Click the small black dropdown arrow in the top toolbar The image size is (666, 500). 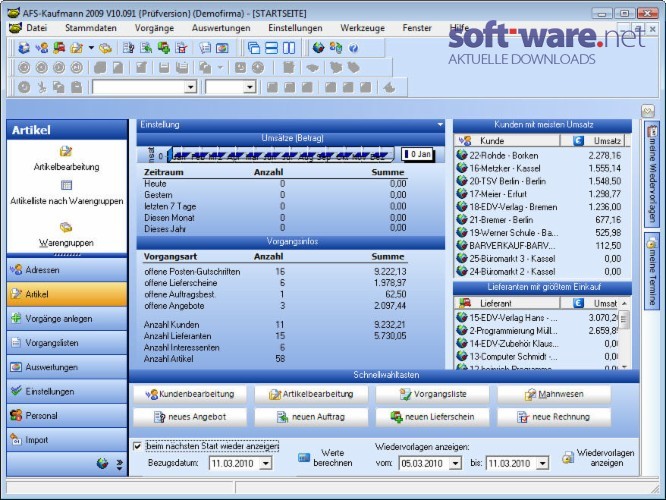coord(91,48)
